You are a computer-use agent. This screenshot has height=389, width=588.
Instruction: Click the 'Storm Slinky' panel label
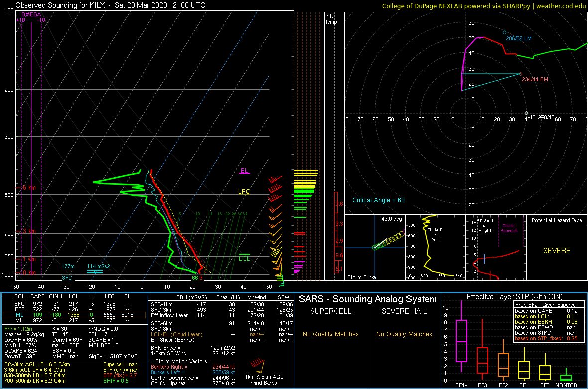coord(361,277)
